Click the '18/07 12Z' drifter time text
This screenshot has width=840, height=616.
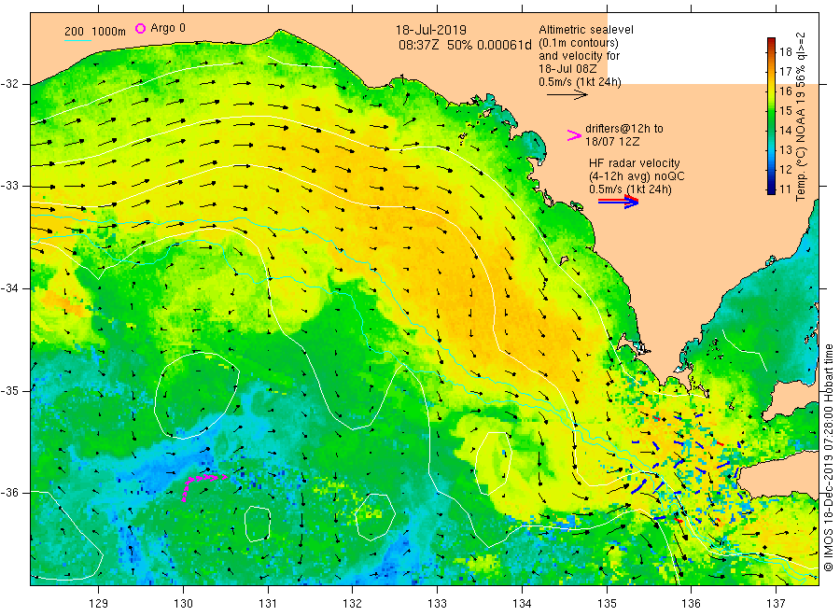[612, 142]
